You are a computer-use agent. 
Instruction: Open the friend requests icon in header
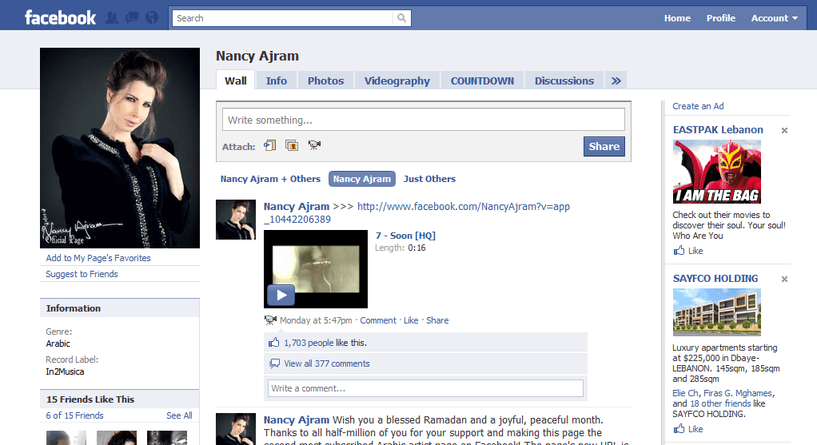tap(112, 18)
